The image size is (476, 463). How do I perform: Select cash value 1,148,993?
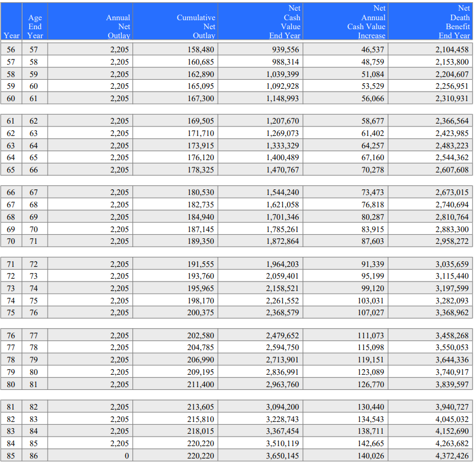283,98
